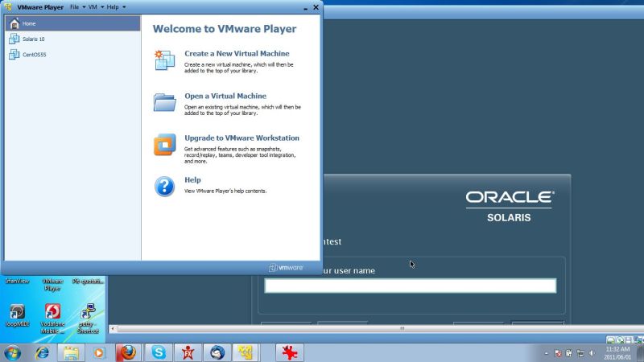Switch to Firefox in taskbar
The image size is (644, 362).
(128, 352)
